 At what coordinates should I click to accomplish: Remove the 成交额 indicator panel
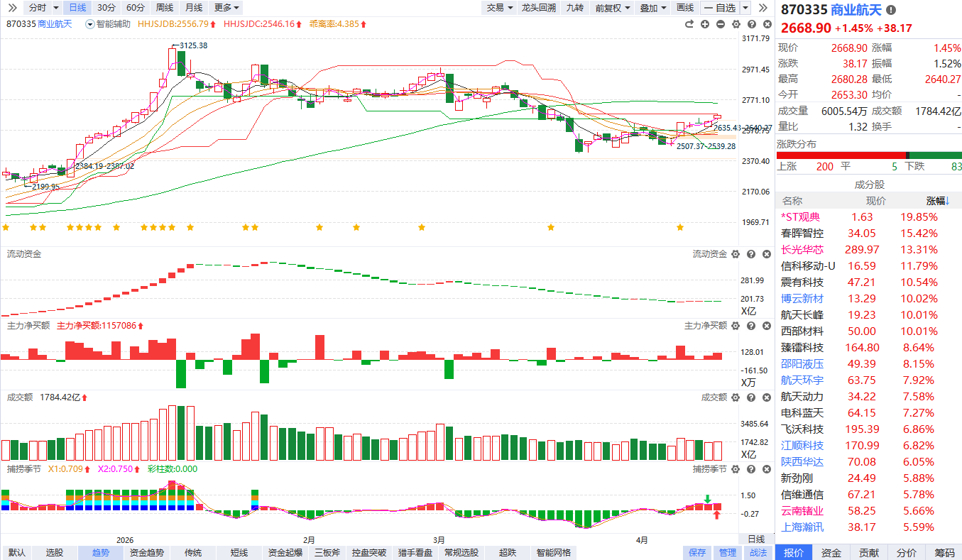tap(766, 398)
